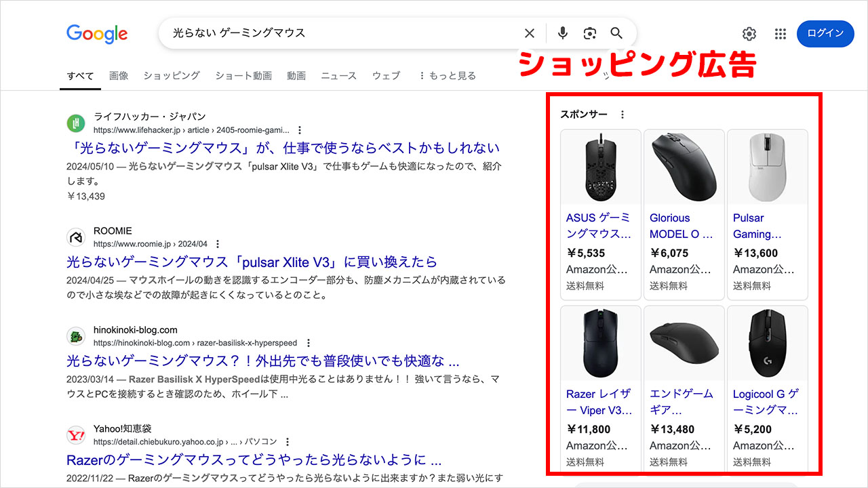The width and height of the screenshot is (868, 488).
Task: Click the ASUS ゲーミングマウス ad title
Action: [599, 226]
